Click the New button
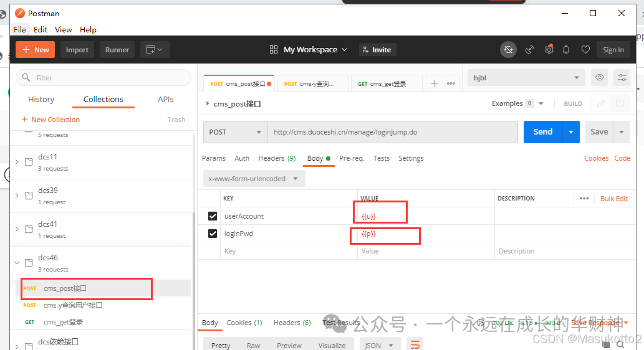The height and width of the screenshot is (350, 644). click(36, 50)
